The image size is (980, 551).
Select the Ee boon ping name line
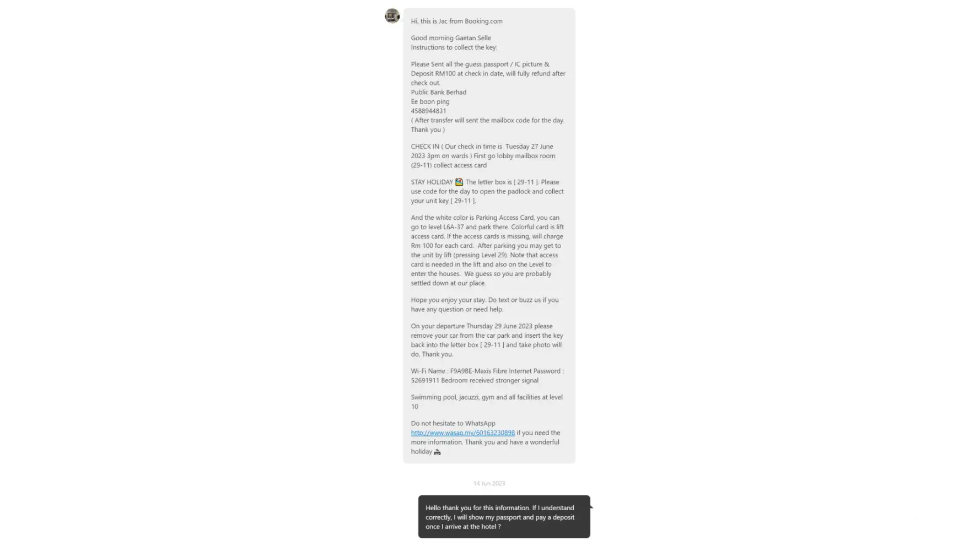[430, 101]
